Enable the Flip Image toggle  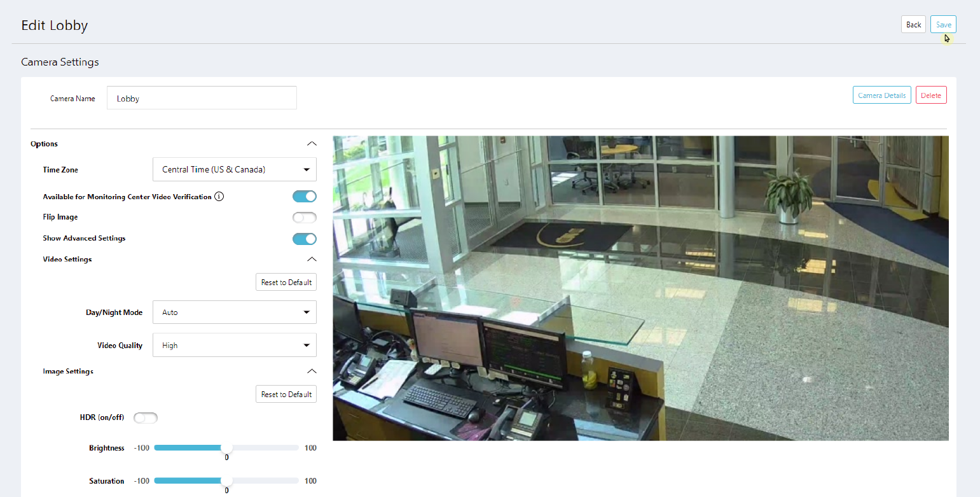(x=304, y=218)
